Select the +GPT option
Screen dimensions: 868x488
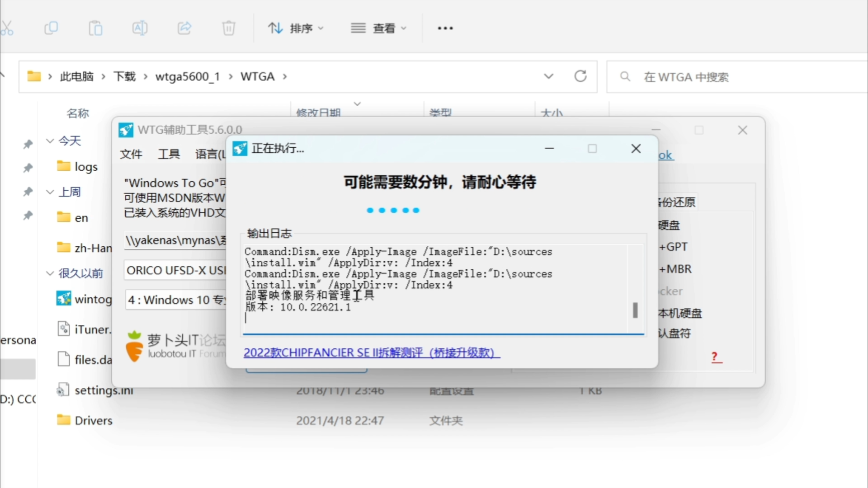click(x=673, y=247)
